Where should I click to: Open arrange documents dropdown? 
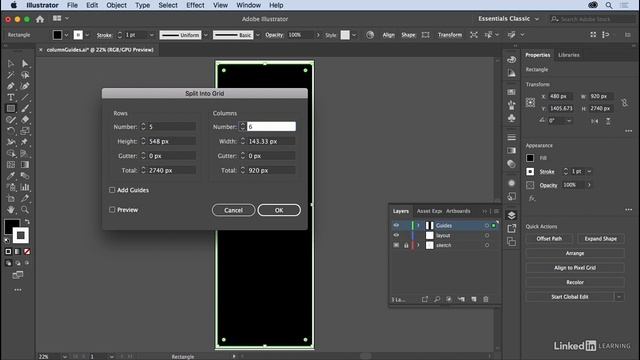coord(61,19)
